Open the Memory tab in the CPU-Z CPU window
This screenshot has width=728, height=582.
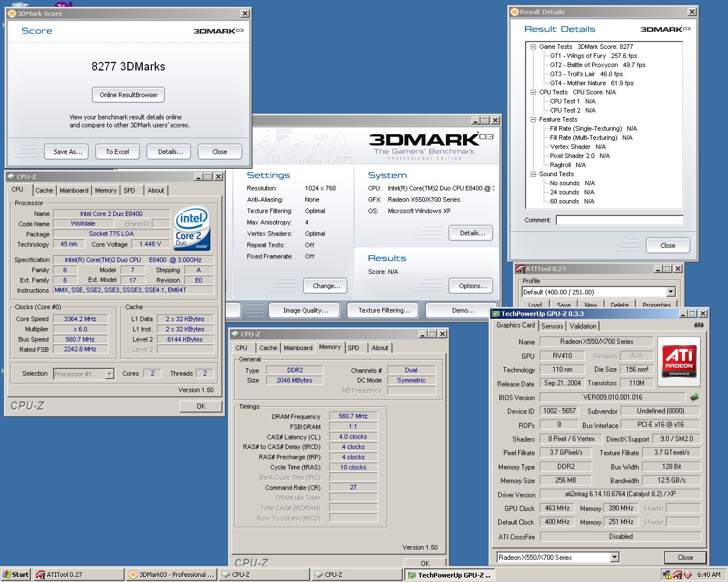[x=106, y=190]
